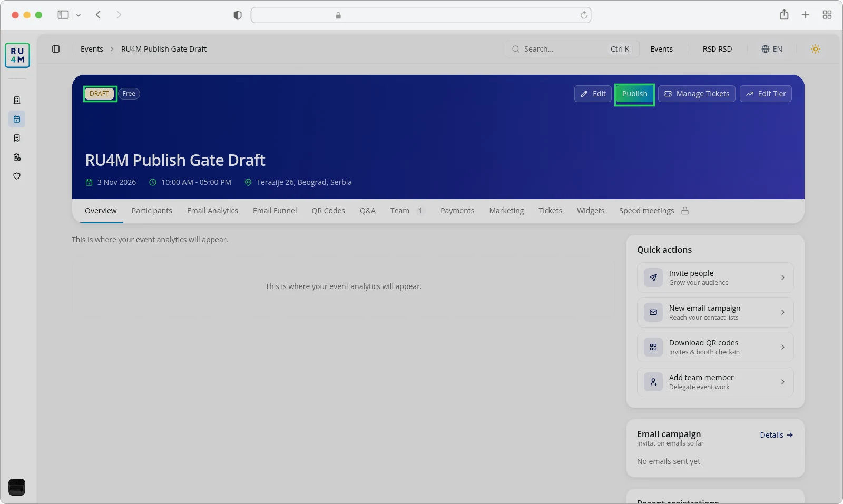Switch to the Participants tab
Screen dimensions: 843x504
[x=152, y=211]
